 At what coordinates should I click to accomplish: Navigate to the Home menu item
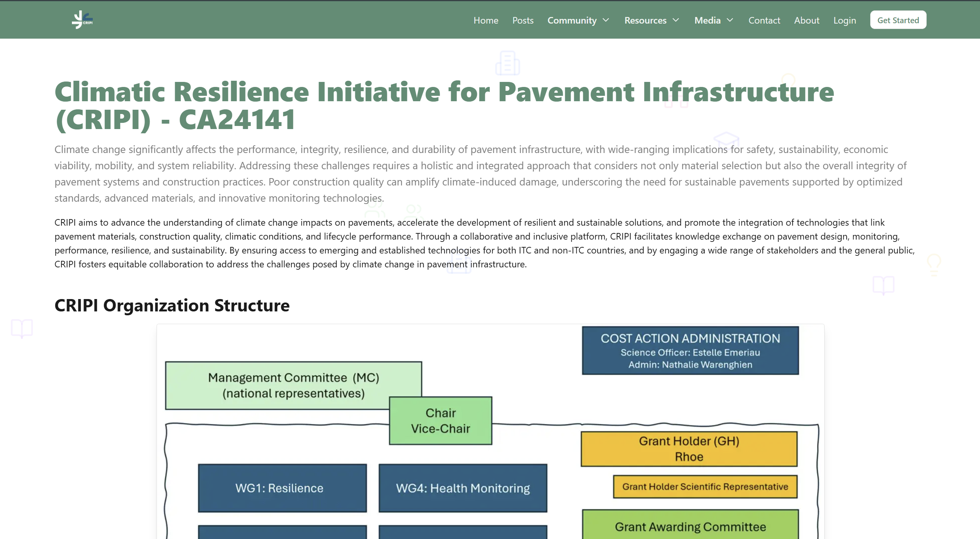click(x=486, y=20)
